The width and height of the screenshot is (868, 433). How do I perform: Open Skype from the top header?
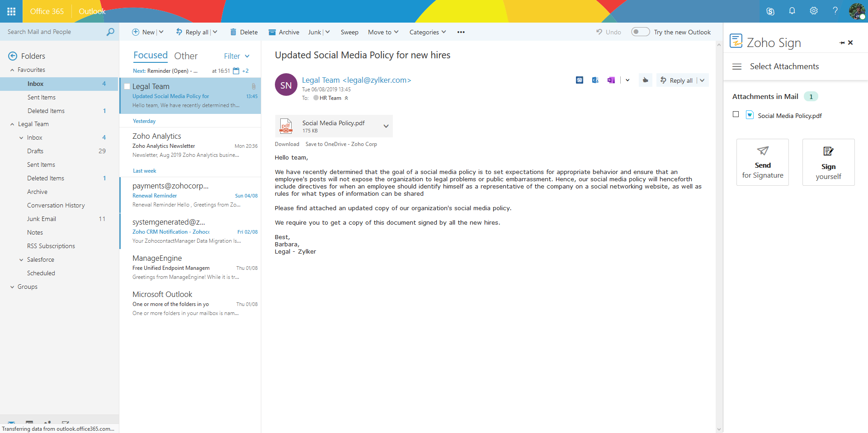point(770,11)
